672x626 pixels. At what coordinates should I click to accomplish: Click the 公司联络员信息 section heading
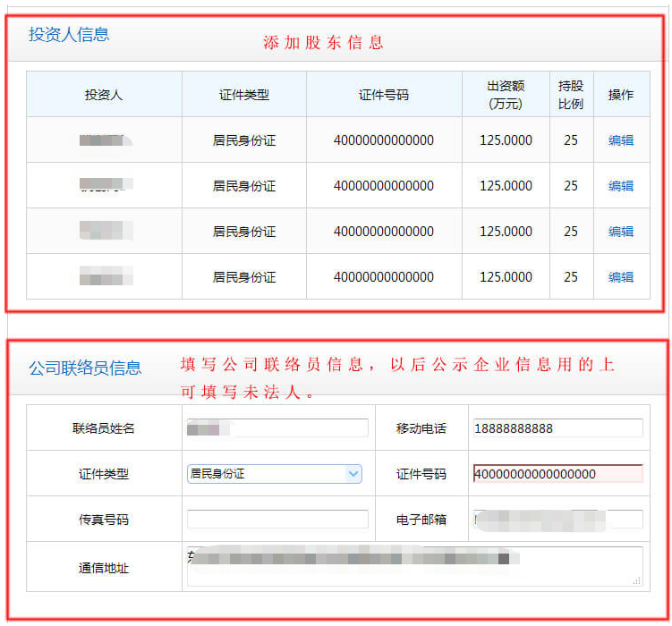(85, 368)
